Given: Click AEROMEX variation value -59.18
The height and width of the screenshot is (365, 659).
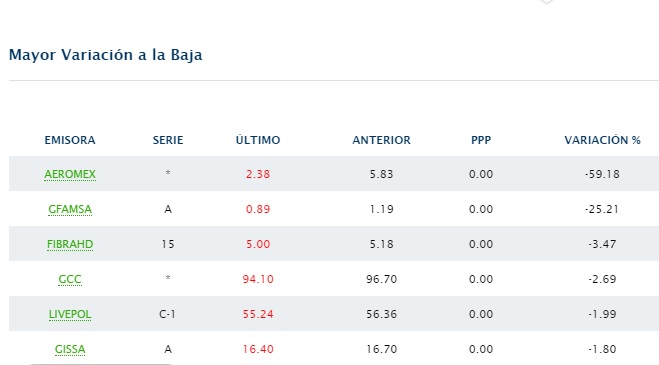Looking at the screenshot, I should (602, 174).
